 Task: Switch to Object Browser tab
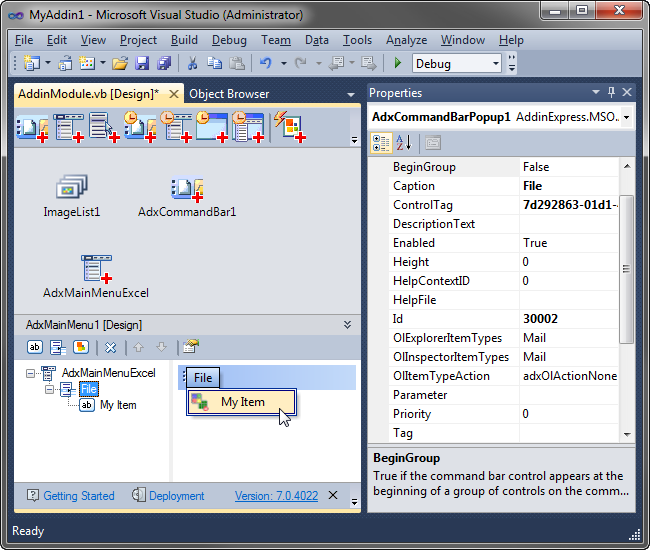(x=229, y=94)
